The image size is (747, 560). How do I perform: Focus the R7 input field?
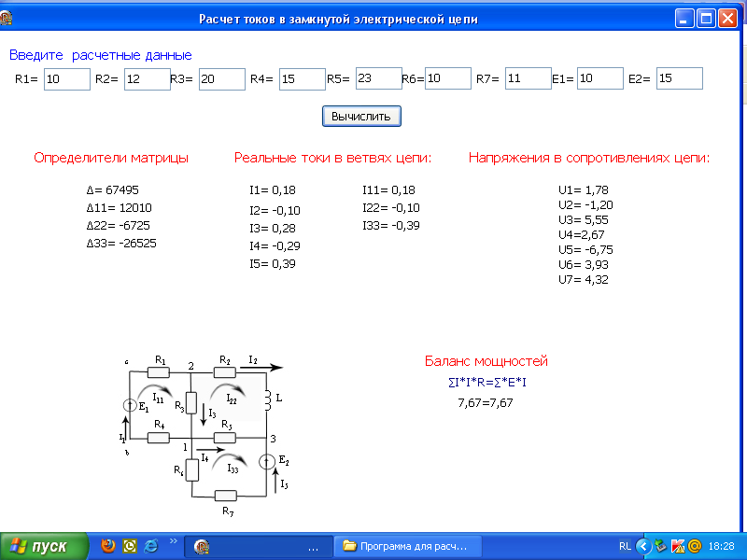(x=529, y=78)
